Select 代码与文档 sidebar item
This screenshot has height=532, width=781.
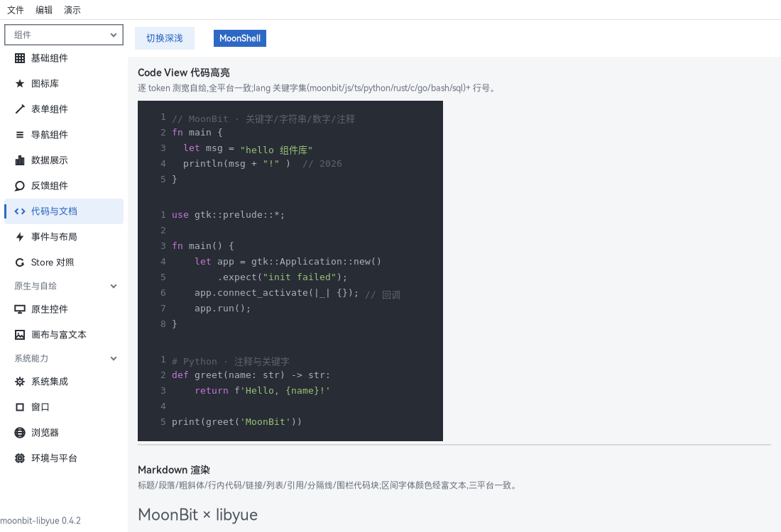tap(64, 211)
